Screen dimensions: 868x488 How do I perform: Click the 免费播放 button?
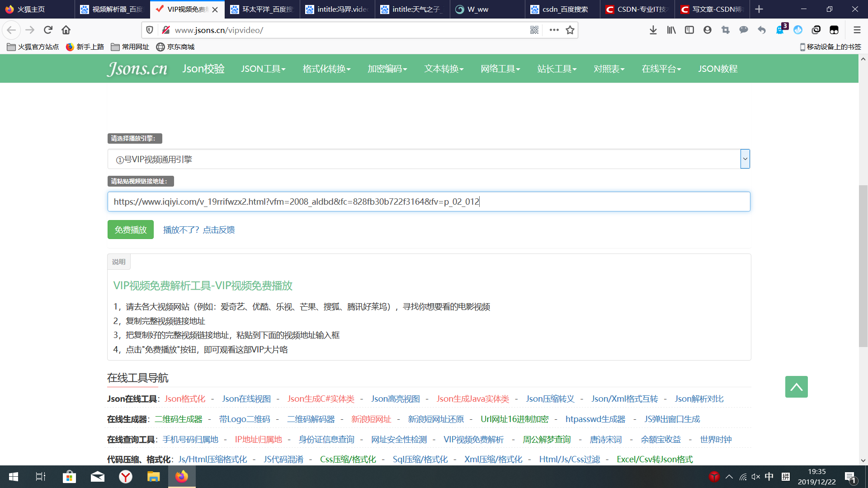pos(130,230)
